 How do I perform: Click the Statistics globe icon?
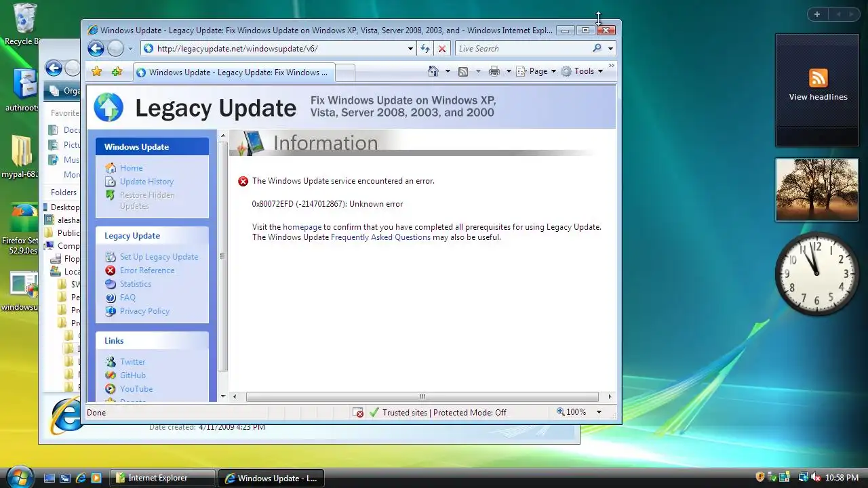click(x=111, y=284)
